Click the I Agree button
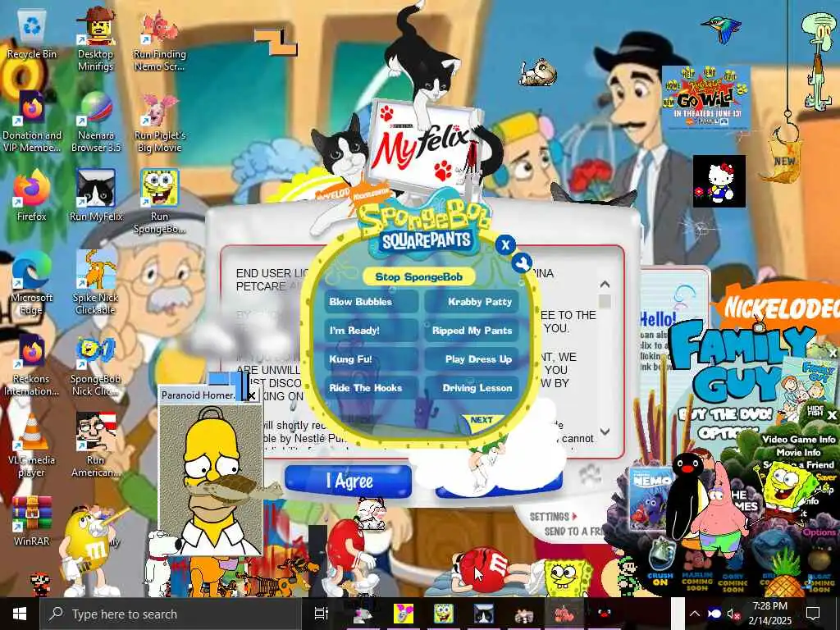 tap(348, 481)
